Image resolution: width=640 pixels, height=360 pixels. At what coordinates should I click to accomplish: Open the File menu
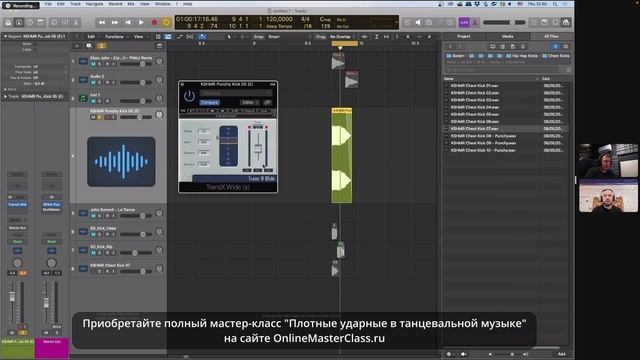click(x=48, y=4)
